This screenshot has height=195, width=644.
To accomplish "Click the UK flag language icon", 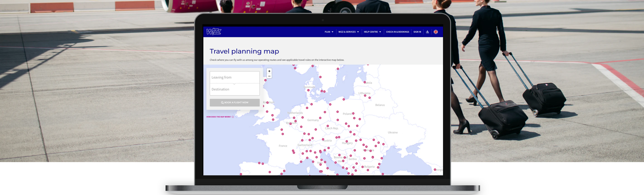I will click(436, 32).
